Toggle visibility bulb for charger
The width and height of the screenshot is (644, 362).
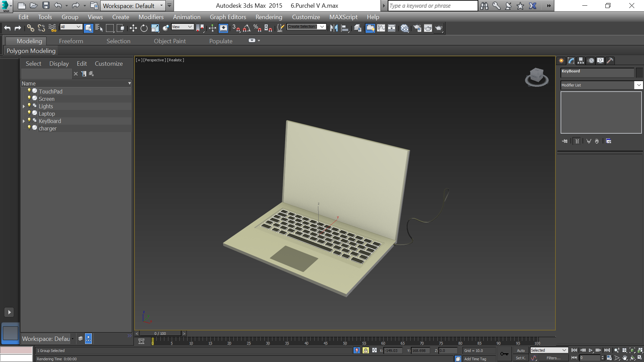(x=29, y=128)
